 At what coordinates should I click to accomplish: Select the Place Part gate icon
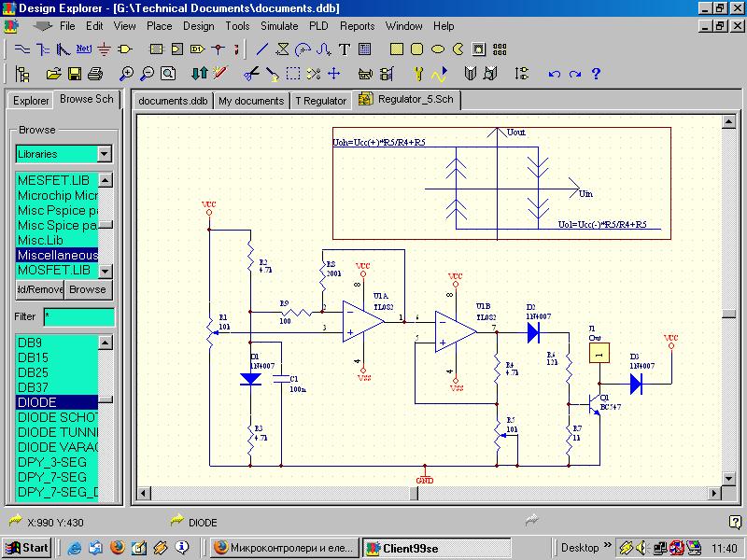click(125, 49)
